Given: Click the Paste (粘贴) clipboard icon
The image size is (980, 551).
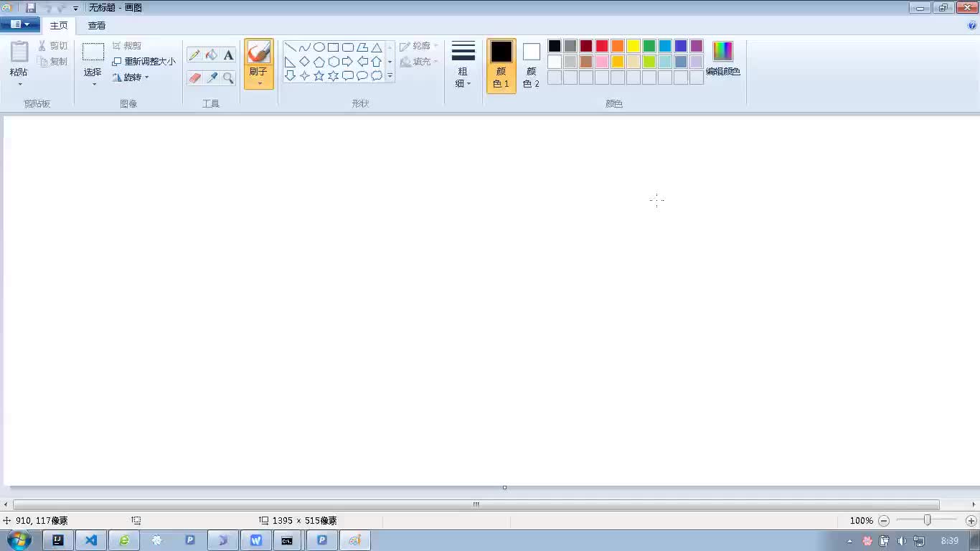Looking at the screenshot, I should coord(19,52).
